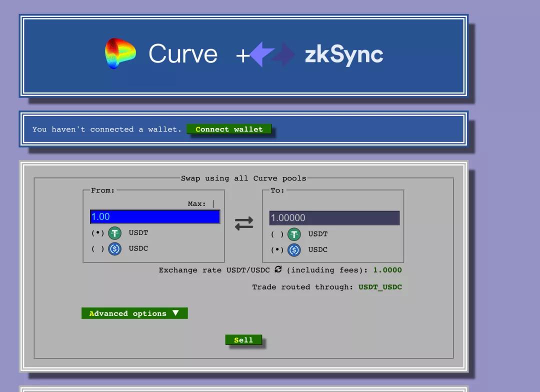
Task: Expand the Advanced options section
Action: pos(134,313)
